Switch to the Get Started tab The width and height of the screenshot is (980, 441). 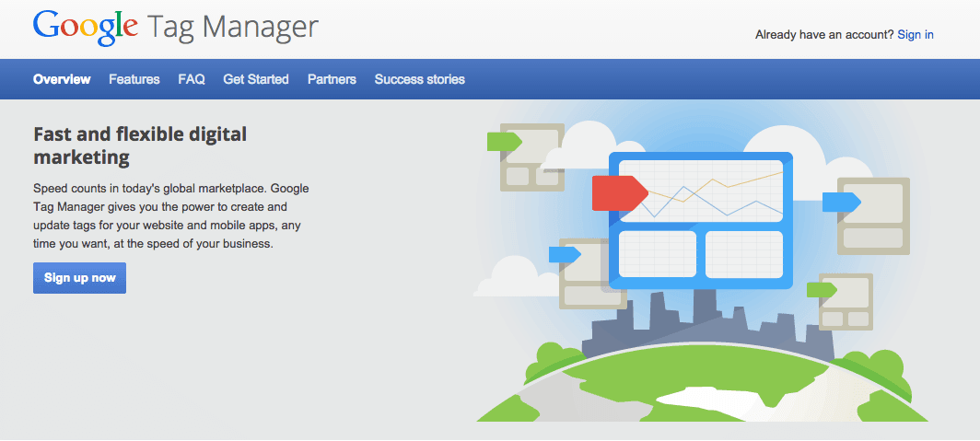[256, 79]
